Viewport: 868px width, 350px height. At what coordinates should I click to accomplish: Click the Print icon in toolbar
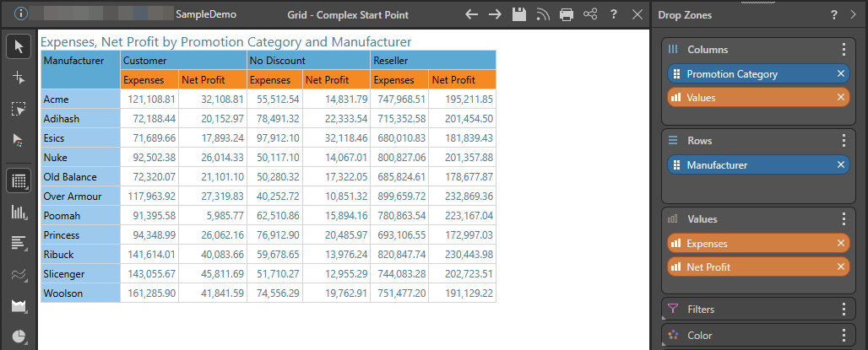tap(567, 14)
